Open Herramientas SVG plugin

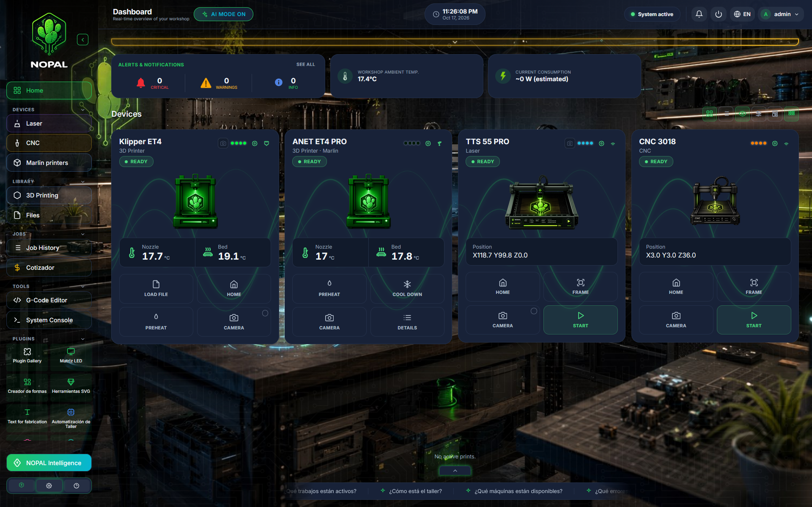(x=71, y=386)
